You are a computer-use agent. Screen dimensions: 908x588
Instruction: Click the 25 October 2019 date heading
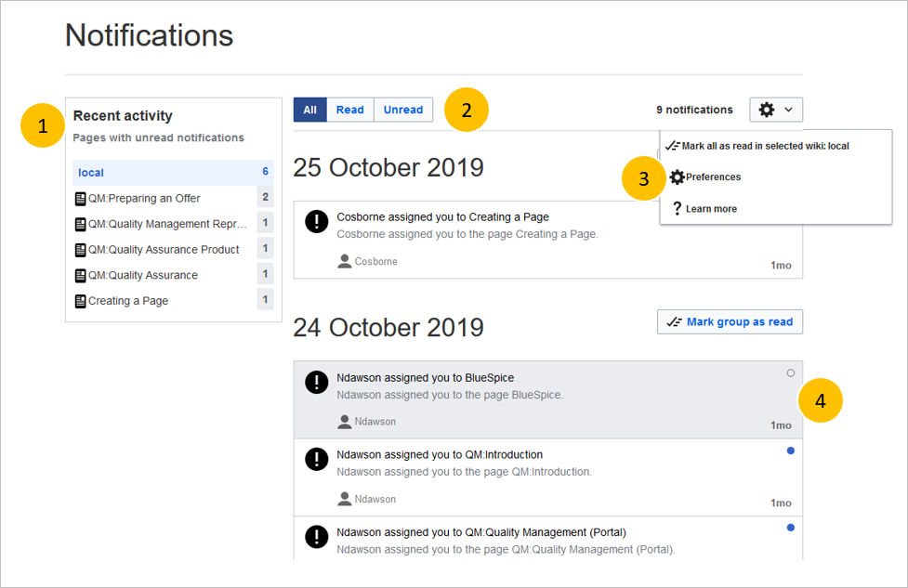pyautogui.click(x=388, y=168)
